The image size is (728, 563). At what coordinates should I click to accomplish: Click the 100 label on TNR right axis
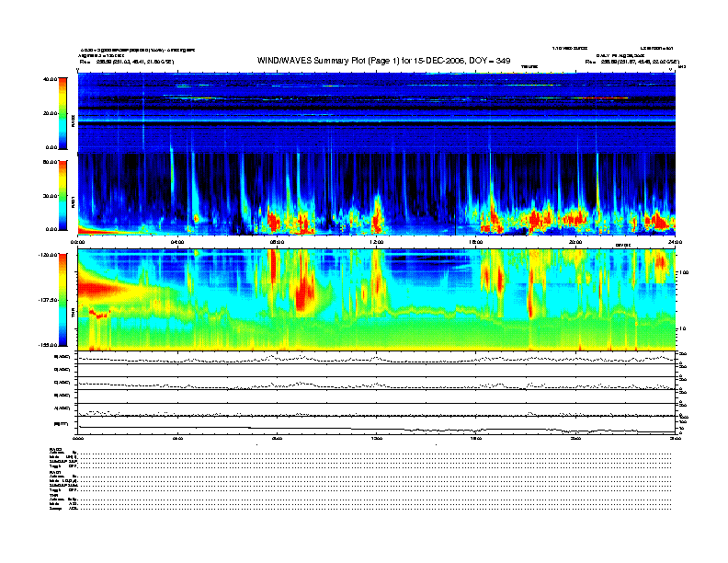pyautogui.click(x=683, y=272)
